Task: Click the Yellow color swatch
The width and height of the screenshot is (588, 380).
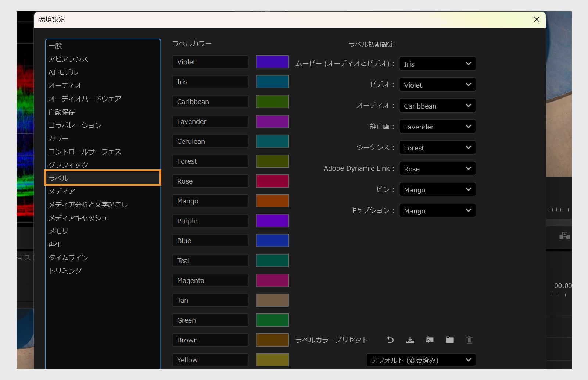Action: coord(272,360)
